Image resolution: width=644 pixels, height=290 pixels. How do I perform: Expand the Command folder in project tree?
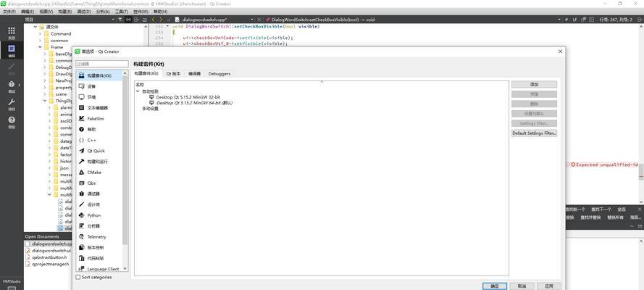41,33
